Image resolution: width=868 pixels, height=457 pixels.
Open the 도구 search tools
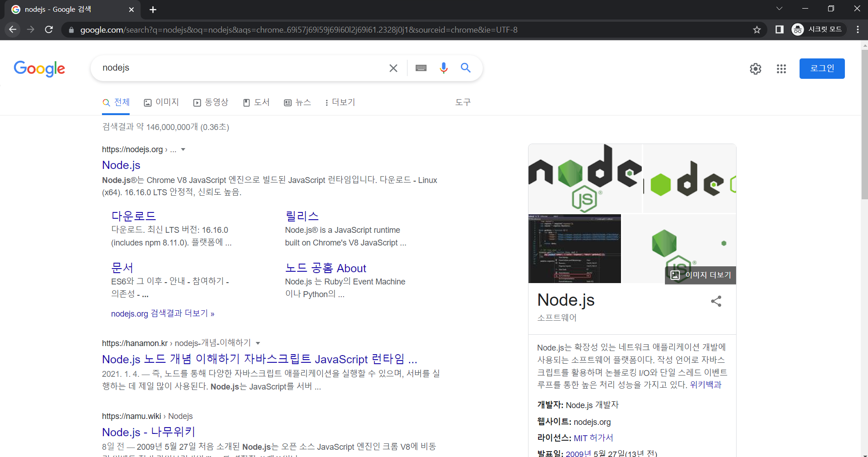click(x=463, y=102)
